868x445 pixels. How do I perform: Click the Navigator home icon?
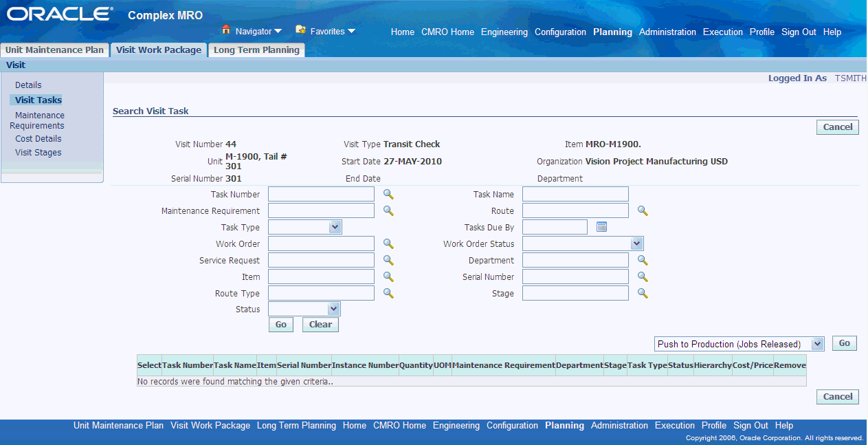tap(225, 30)
